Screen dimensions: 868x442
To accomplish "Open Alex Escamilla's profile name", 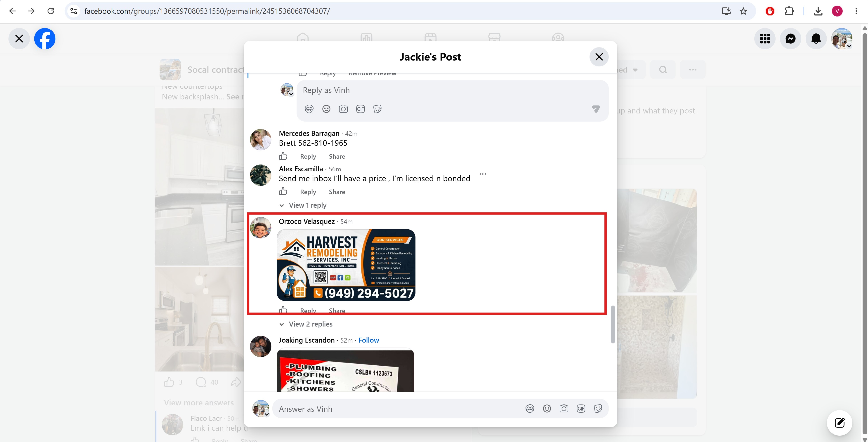I will click(301, 169).
